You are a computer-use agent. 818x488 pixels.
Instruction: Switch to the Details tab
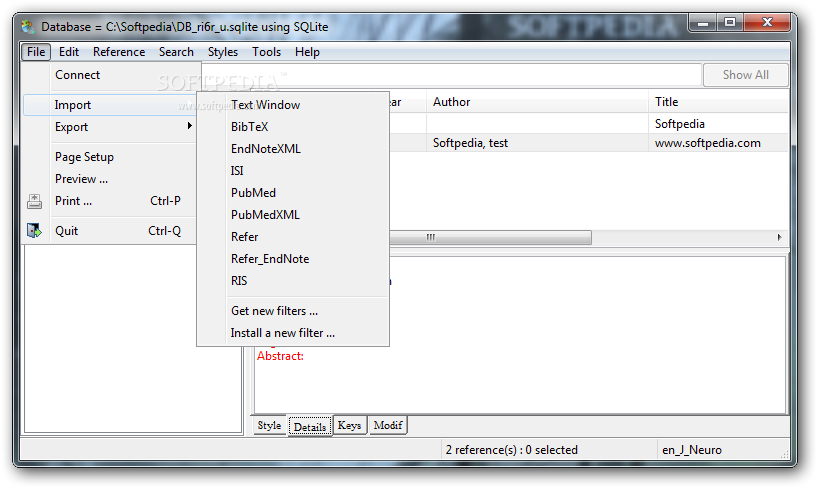point(310,426)
